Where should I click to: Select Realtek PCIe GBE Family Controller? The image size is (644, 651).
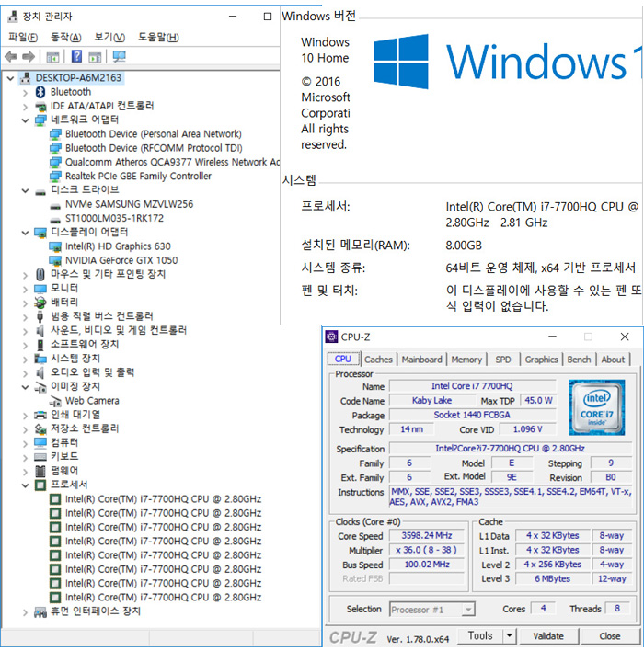click(138, 176)
